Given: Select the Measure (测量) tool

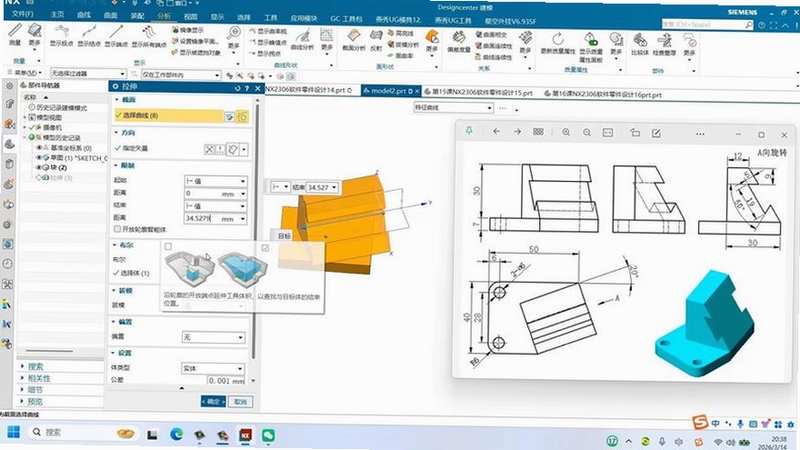Looking at the screenshot, I should [x=15, y=34].
